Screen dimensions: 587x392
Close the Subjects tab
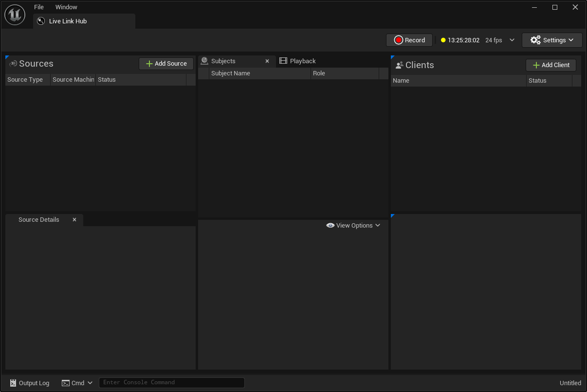point(267,61)
